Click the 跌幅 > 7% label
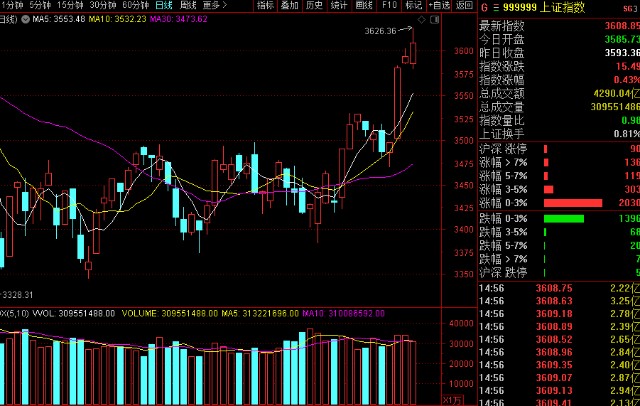This screenshot has height=406, width=640. 503,259
